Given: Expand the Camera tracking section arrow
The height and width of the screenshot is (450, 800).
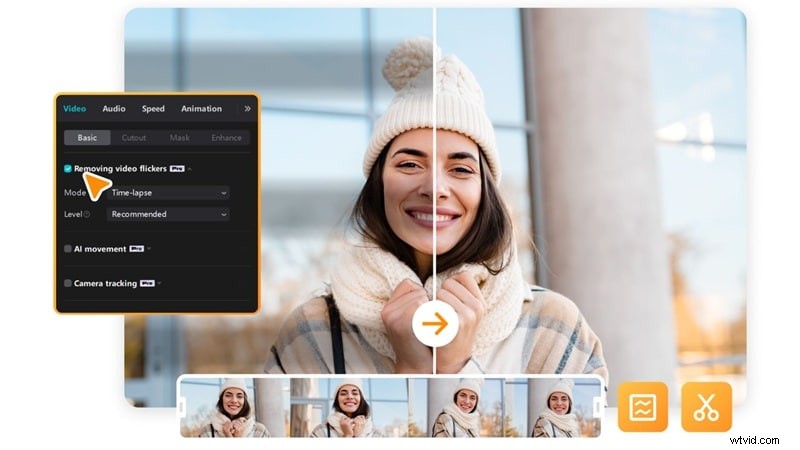Looking at the screenshot, I should point(160,283).
